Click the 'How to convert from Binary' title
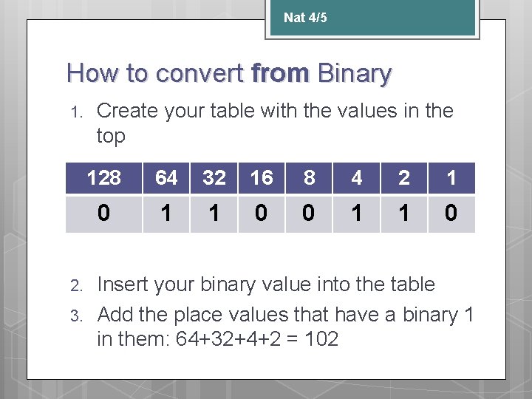 228,73
